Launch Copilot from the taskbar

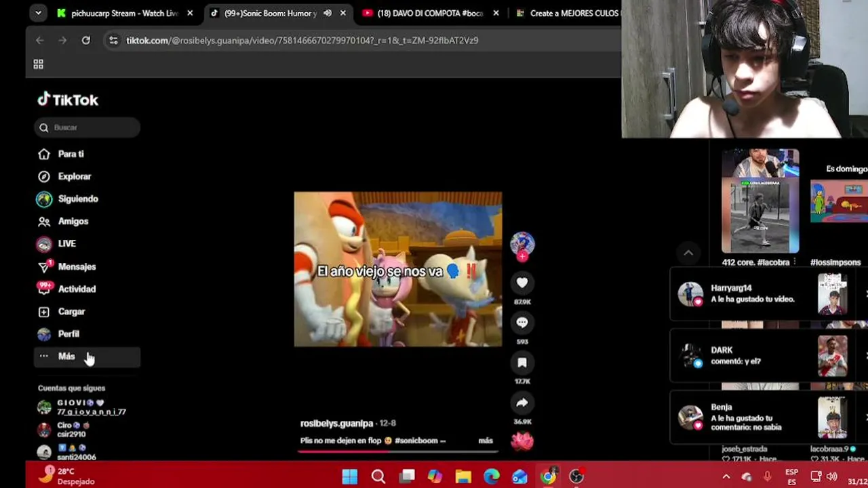pyautogui.click(x=435, y=476)
